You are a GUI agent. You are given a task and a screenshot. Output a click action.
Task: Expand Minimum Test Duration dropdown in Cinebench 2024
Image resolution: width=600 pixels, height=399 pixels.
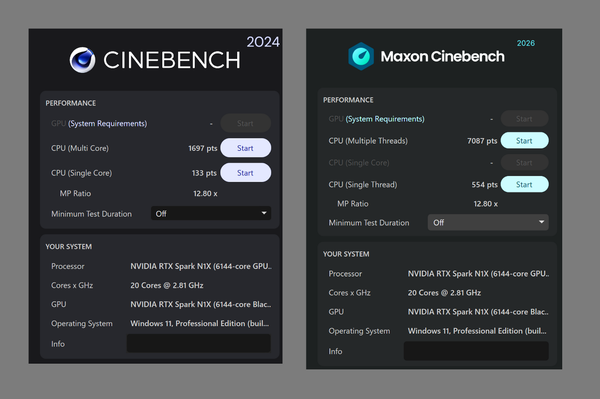[211, 213]
